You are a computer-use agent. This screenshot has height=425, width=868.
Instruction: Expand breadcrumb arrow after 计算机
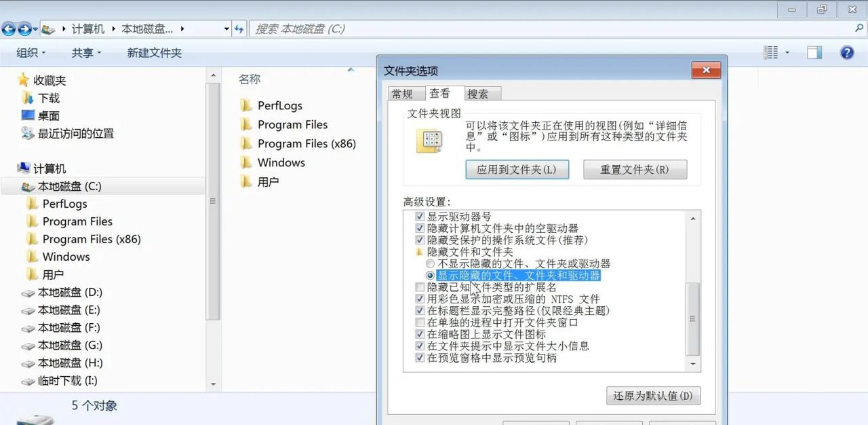pyautogui.click(x=113, y=29)
